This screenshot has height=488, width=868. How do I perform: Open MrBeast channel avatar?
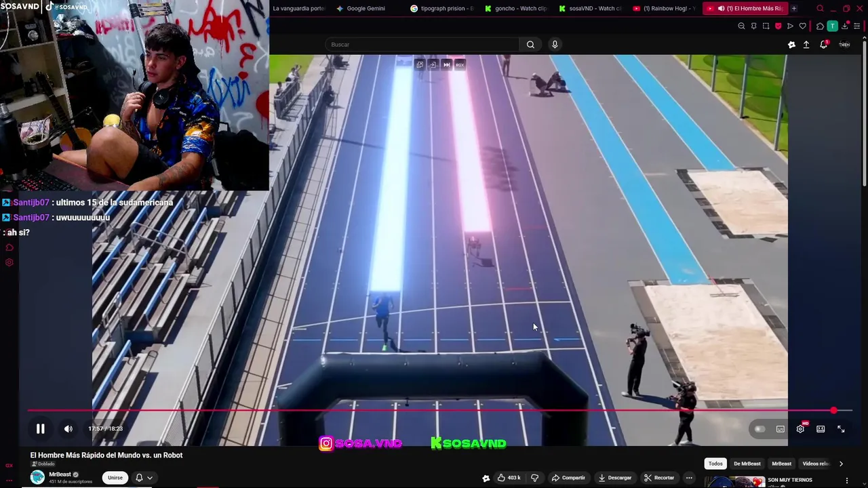[x=37, y=478]
